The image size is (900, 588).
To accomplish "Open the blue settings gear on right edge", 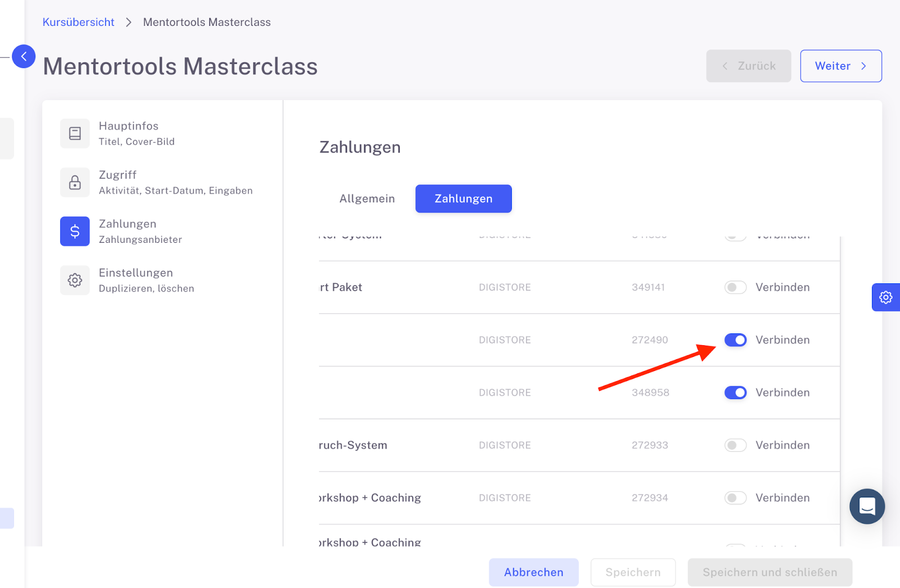I will pos(885,297).
